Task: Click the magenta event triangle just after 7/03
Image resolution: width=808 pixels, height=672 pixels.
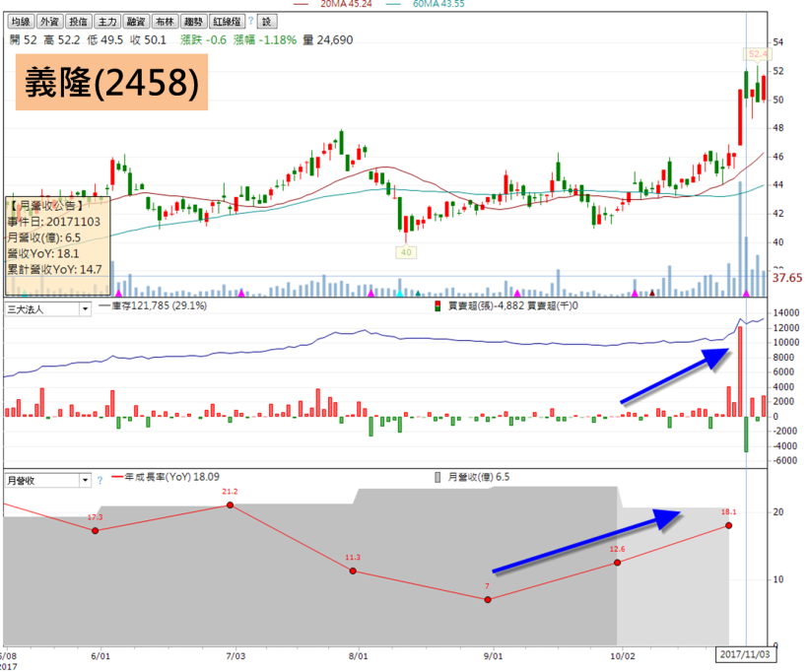Action: point(241,294)
